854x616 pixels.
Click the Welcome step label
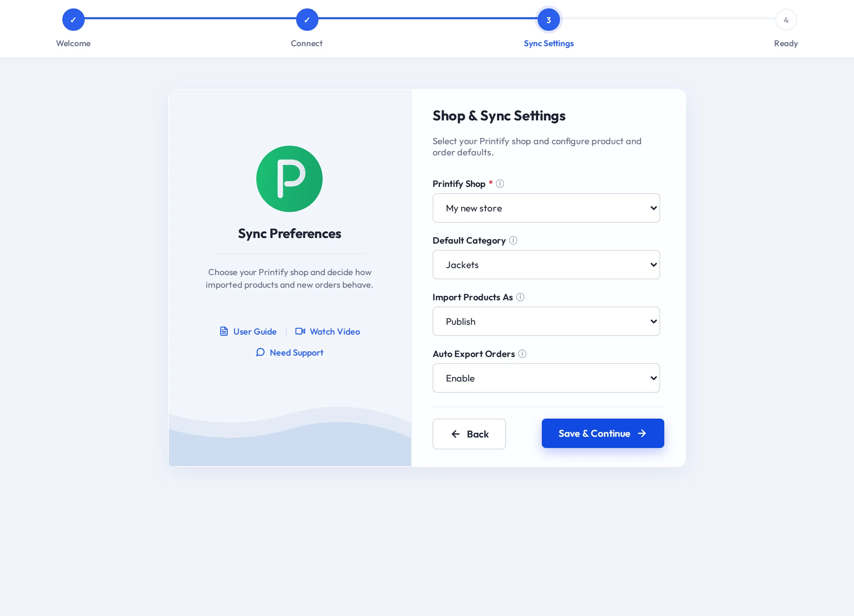pyautogui.click(x=73, y=43)
